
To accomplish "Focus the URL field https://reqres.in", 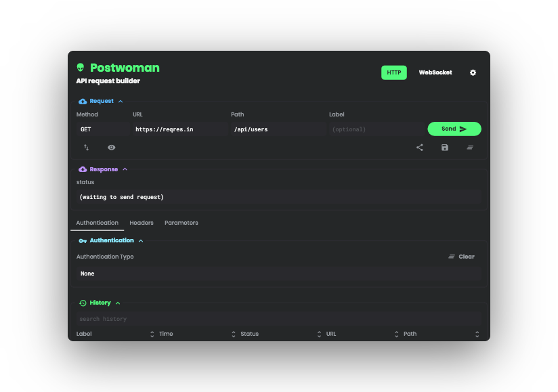I will pos(179,129).
